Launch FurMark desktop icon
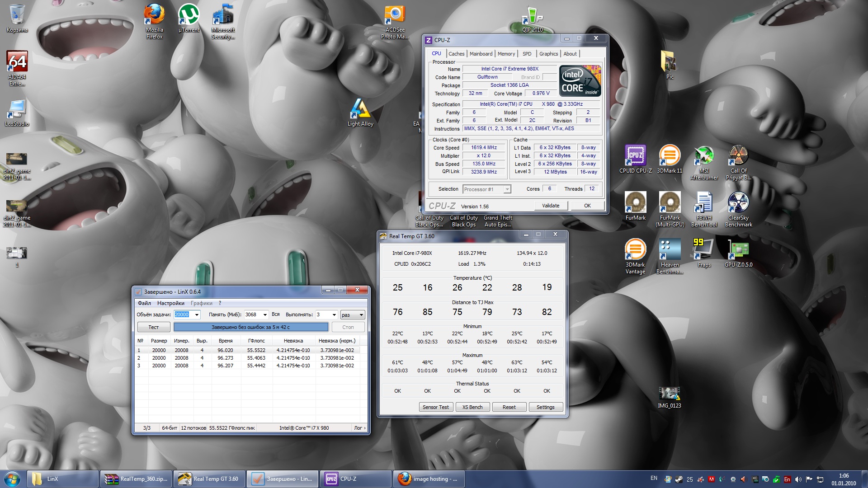 [635, 206]
